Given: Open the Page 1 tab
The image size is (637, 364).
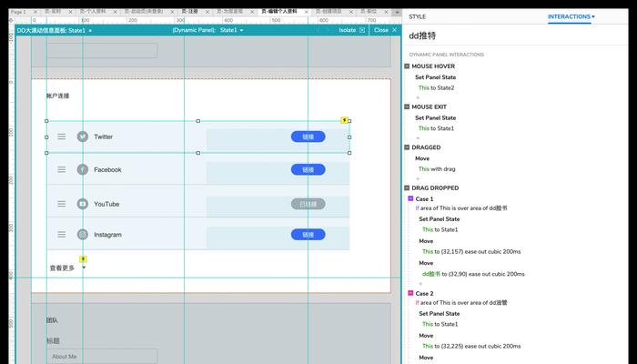Looking at the screenshot, I should [18, 12].
